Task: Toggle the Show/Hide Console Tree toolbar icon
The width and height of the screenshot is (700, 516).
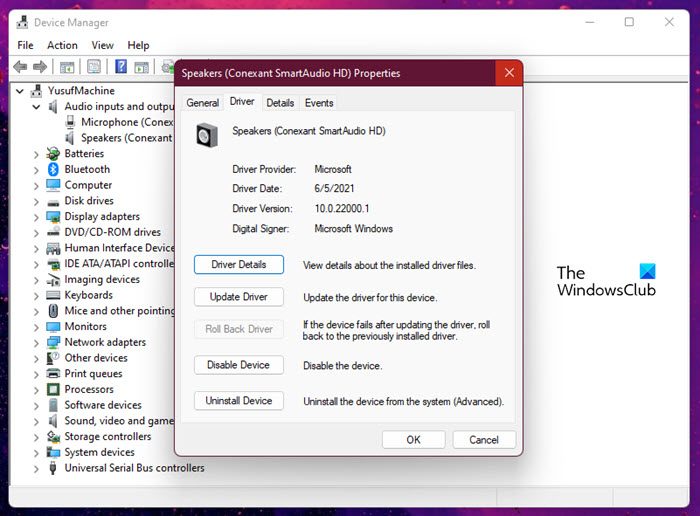Action: tap(67, 67)
